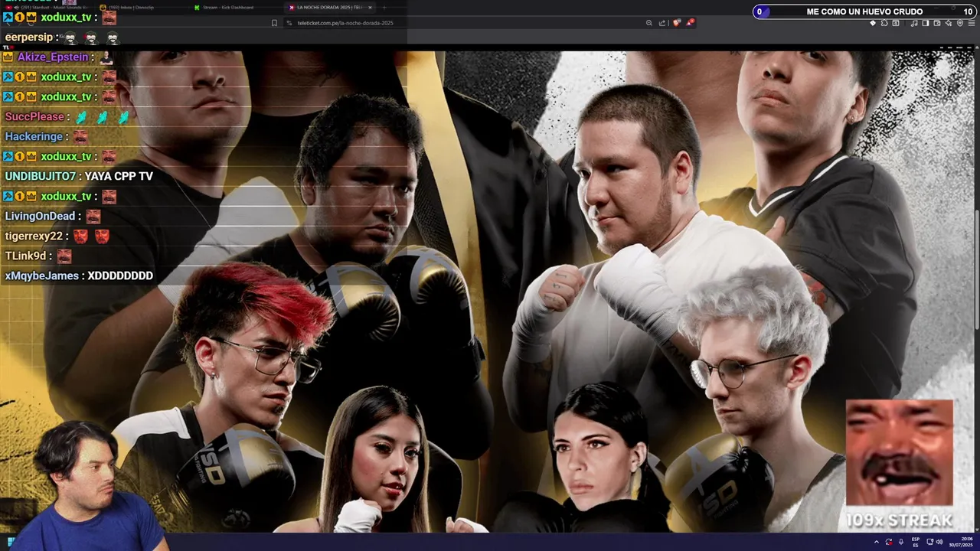980x551 pixels.
Task: Close the LA NOCHE DORADA 2025 tab
Action: (370, 8)
